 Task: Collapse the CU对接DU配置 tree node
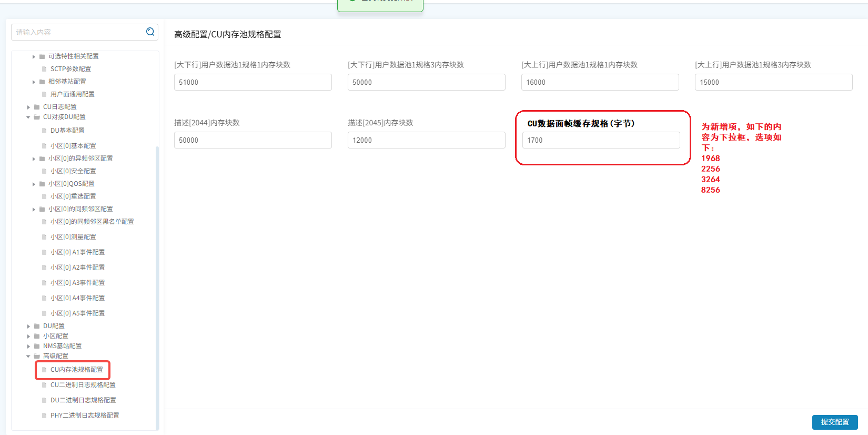[28, 117]
